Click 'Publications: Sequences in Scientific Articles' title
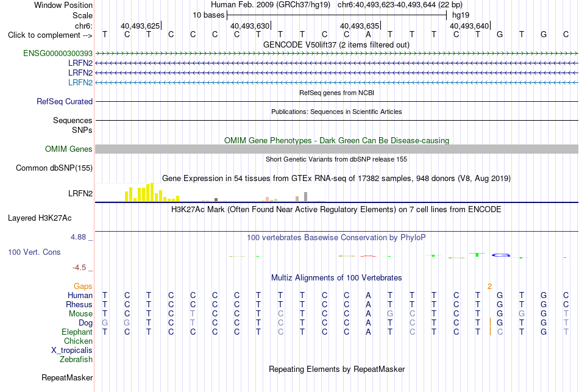The image size is (579, 392). pyautogui.click(x=336, y=112)
